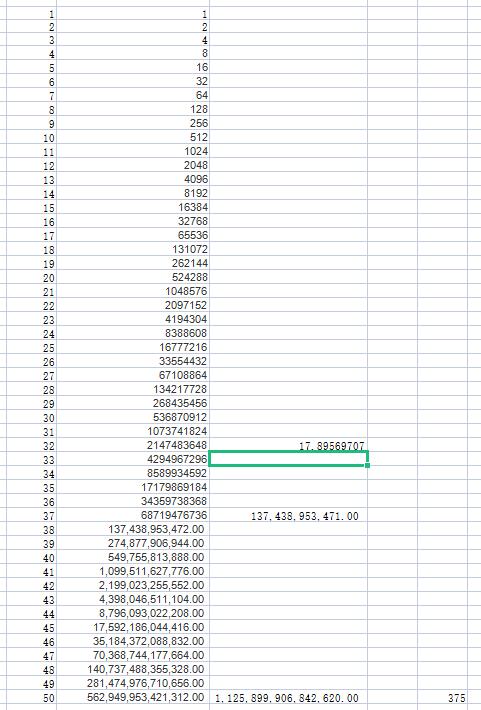This screenshot has height=710, width=481.
Task: Select the index cell numbered 10
Action: pos(31,137)
